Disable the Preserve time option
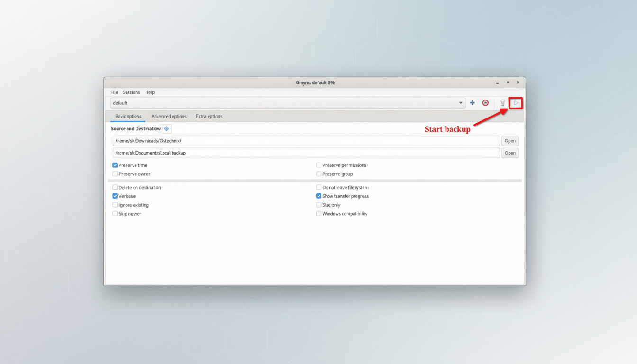The image size is (637, 364). click(115, 165)
